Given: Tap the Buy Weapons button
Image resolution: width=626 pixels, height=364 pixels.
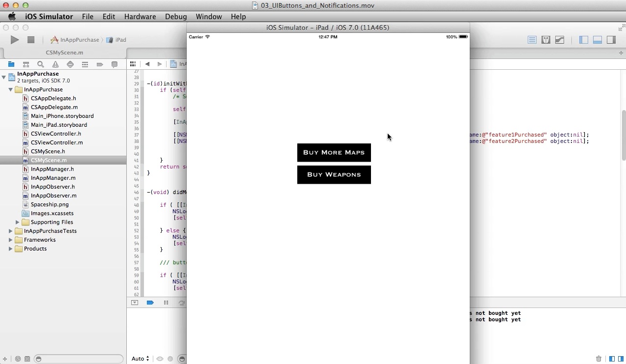Looking at the screenshot, I should pyautogui.click(x=334, y=174).
